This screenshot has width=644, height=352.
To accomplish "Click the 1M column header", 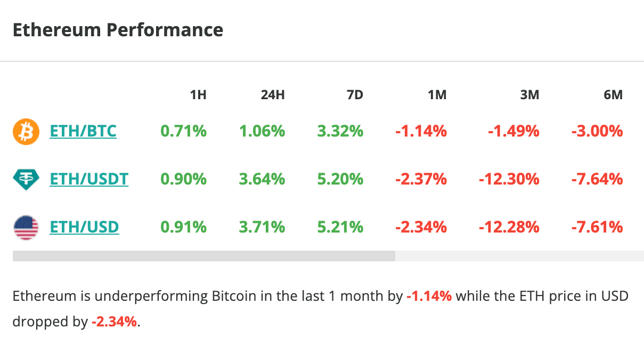I will click(437, 95).
